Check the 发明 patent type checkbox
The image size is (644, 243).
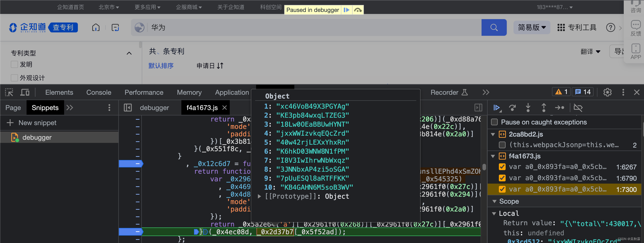click(x=14, y=65)
